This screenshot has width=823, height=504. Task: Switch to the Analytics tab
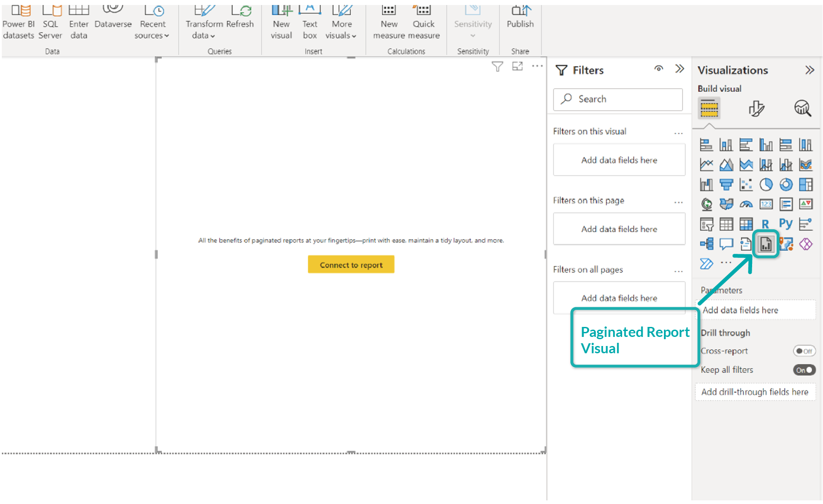(x=803, y=109)
